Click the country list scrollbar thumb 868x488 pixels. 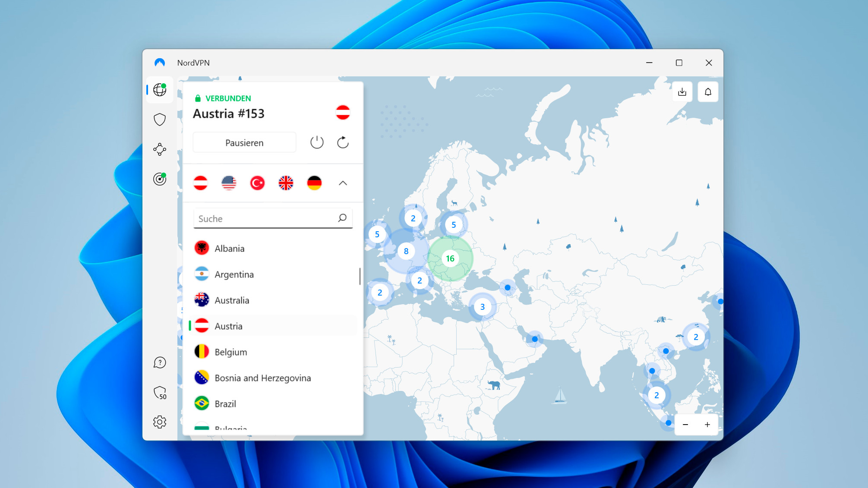[x=360, y=276]
